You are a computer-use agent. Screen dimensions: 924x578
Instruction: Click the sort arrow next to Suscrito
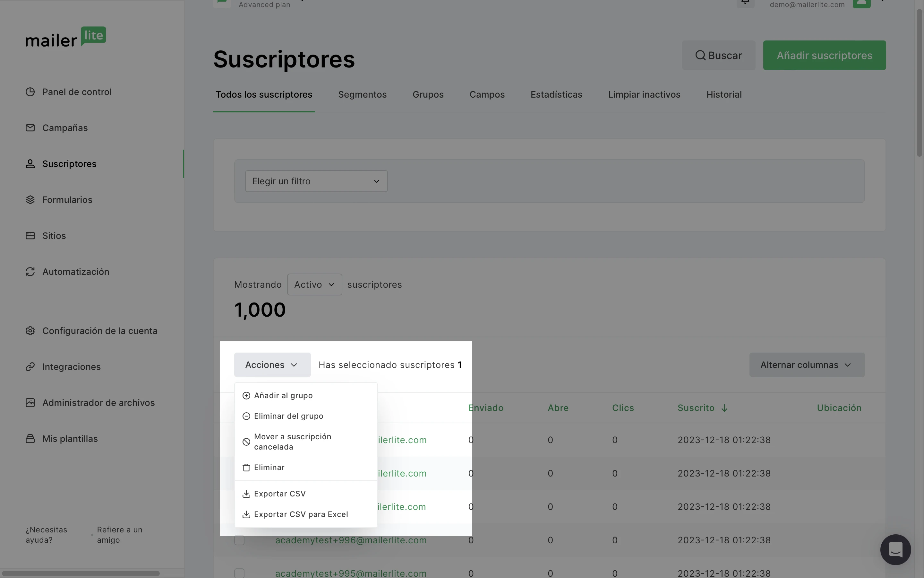tap(724, 408)
